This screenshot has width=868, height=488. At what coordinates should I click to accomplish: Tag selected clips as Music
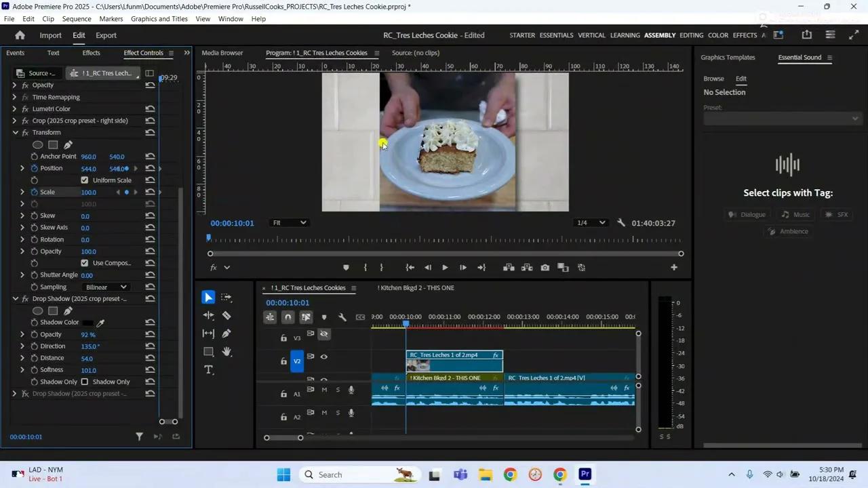click(x=796, y=214)
